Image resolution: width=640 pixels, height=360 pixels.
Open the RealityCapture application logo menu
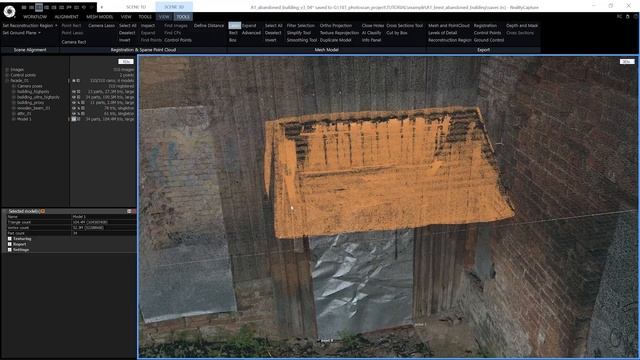9,11
